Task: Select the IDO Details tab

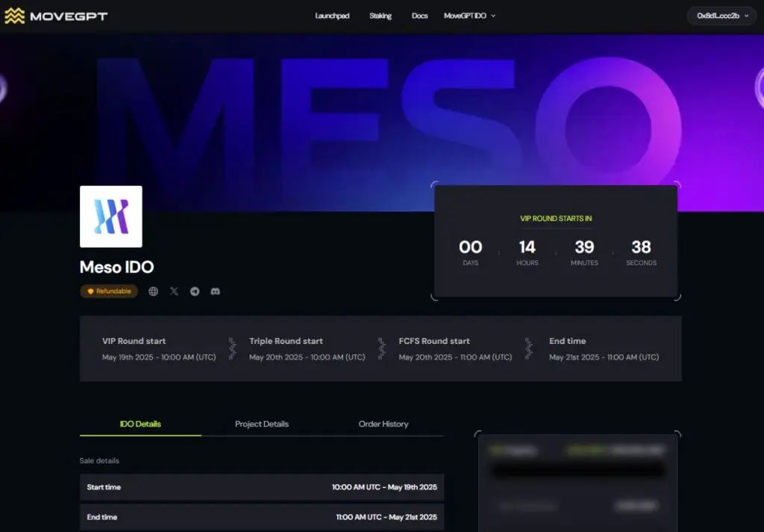Action: click(x=140, y=424)
